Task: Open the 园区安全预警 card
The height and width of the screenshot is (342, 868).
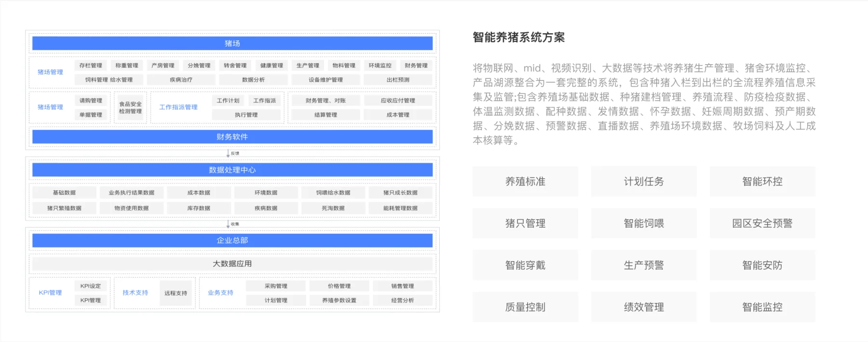Action: pos(762,224)
